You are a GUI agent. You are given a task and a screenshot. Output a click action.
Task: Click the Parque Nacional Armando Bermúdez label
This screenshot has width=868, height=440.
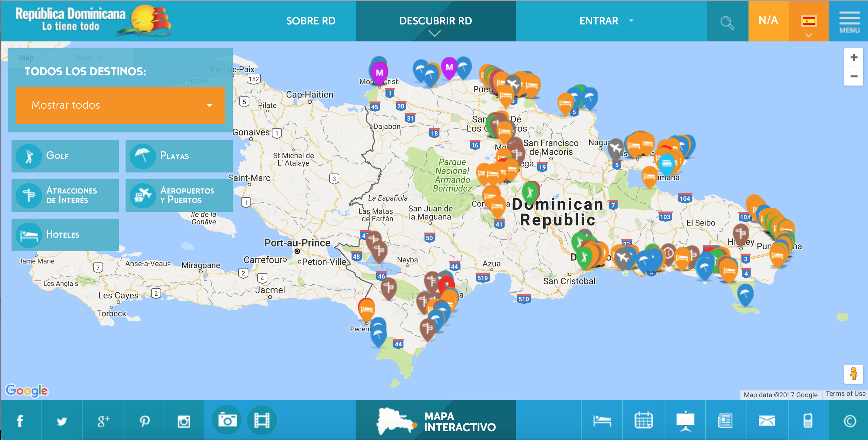point(452,175)
